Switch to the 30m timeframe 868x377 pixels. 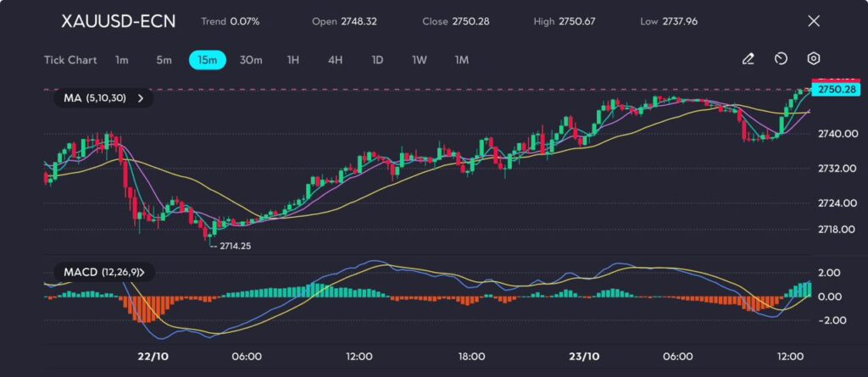click(x=251, y=60)
